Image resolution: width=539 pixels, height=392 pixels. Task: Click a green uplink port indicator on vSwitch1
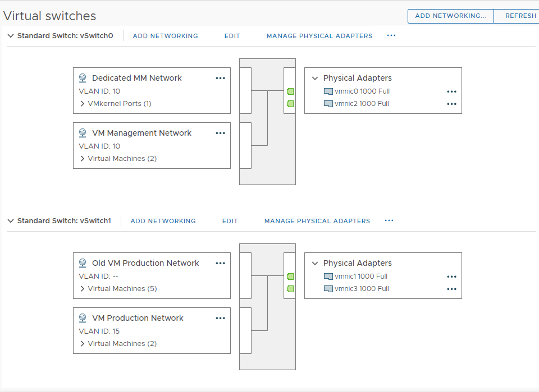[290, 276]
